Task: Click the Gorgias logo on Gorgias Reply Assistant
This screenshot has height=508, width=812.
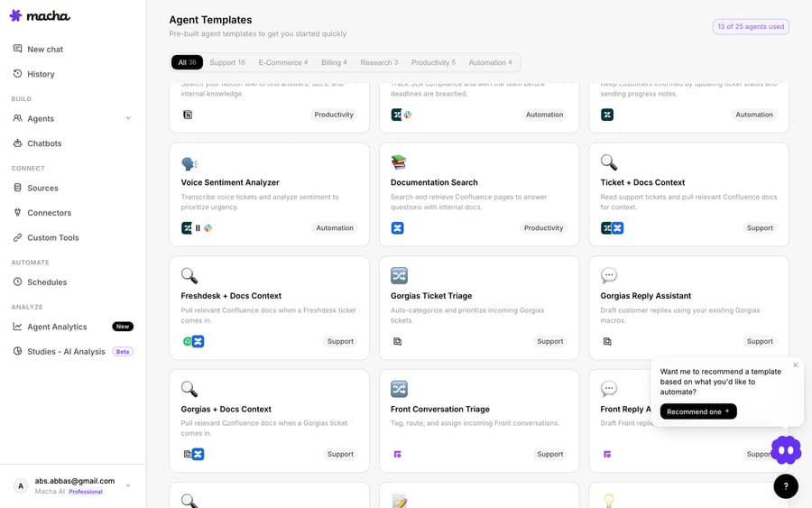Action: point(607,341)
